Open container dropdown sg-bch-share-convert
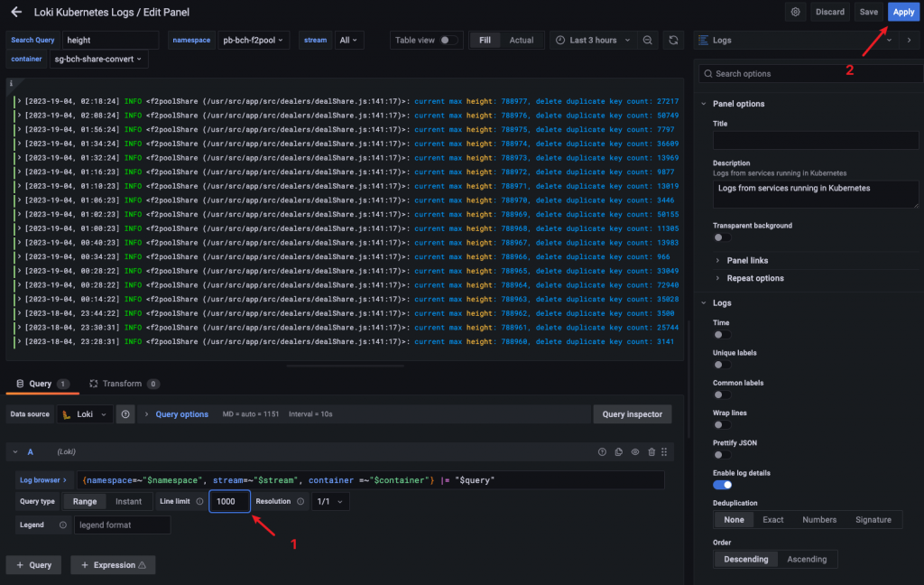 97,59
